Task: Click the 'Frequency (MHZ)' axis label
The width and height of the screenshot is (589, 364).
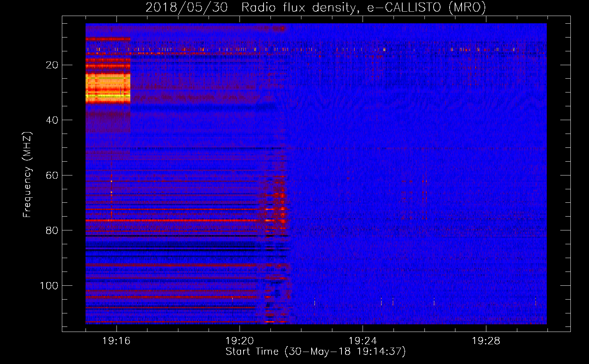Action: (x=27, y=175)
